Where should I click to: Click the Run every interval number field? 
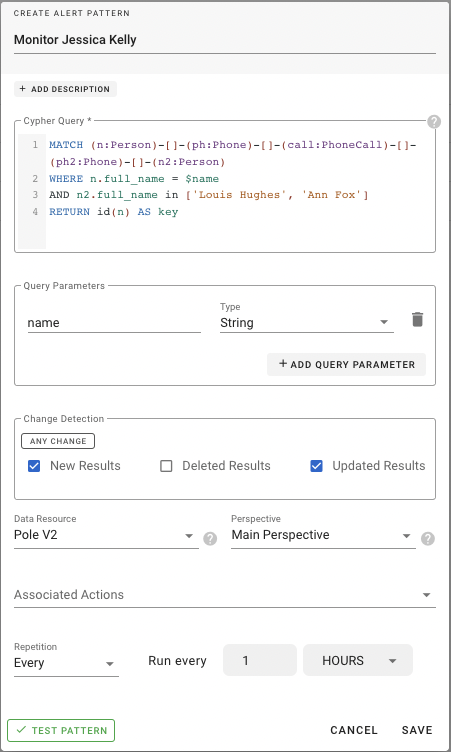260,660
